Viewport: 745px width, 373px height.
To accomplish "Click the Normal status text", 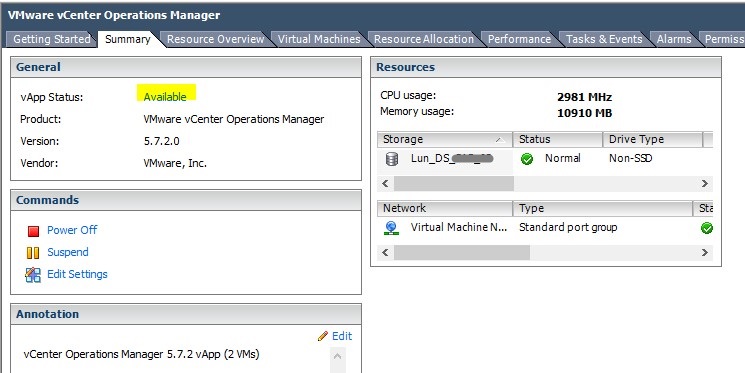I will pos(563,158).
